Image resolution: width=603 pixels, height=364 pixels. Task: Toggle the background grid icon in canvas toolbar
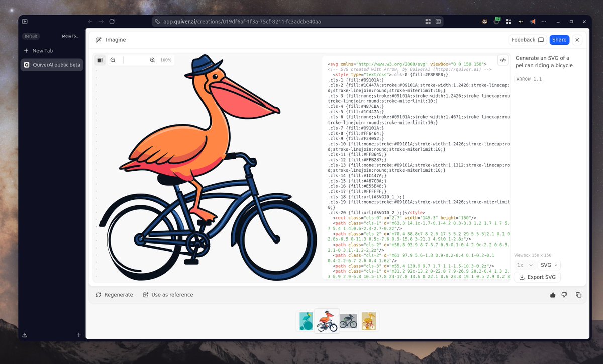point(100,60)
